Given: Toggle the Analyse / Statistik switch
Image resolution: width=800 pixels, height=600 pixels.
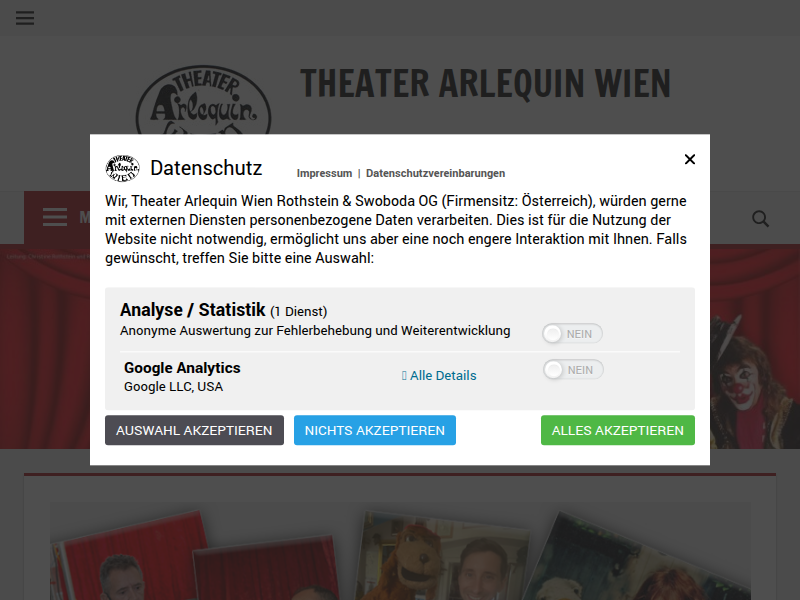Looking at the screenshot, I should [x=572, y=334].
